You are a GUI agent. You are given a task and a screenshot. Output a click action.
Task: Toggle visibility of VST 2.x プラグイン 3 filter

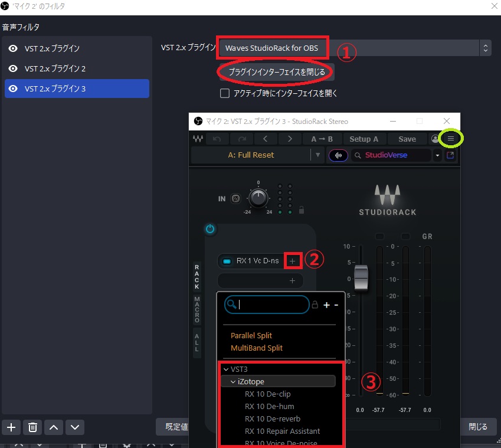tap(13, 89)
